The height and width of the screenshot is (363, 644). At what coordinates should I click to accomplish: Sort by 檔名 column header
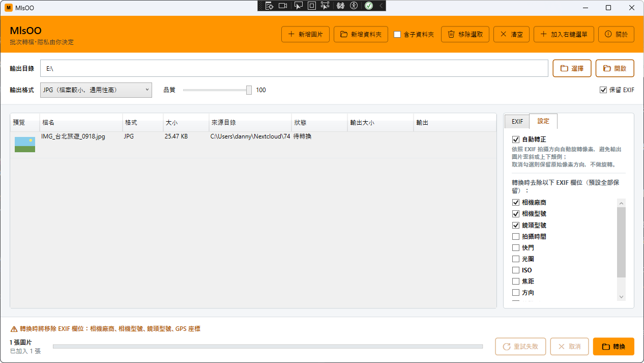pos(81,123)
